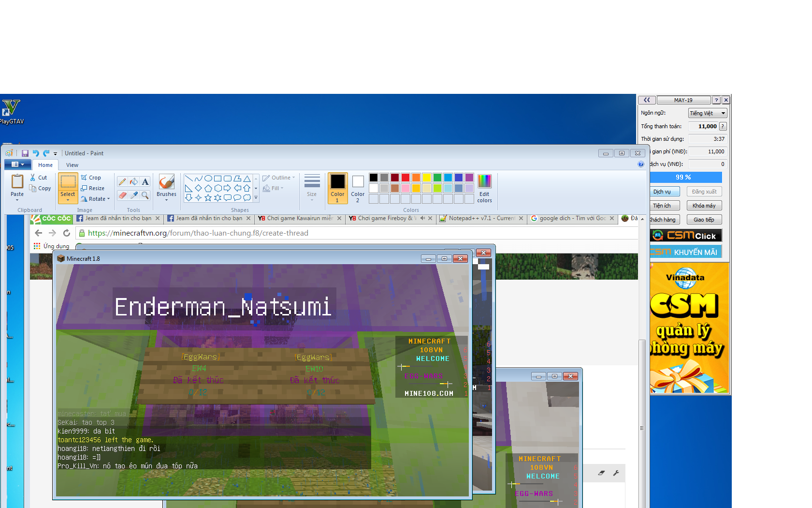Click the CSM KHUYẾN MÃI banner
This screenshot has width=812, height=508.
(x=686, y=252)
